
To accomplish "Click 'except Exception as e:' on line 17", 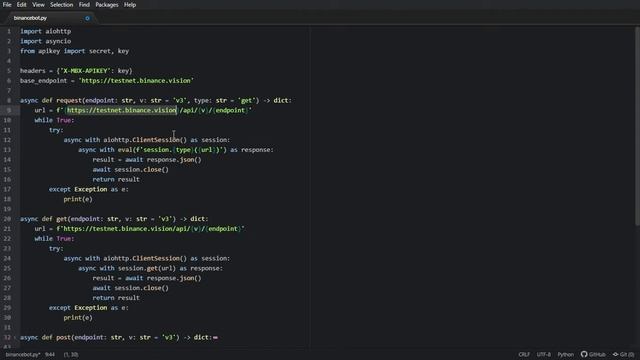I will [89, 189].
